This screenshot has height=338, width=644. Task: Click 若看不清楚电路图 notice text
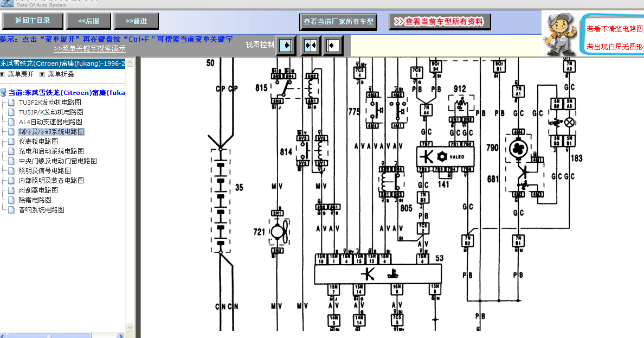click(615, 29)
